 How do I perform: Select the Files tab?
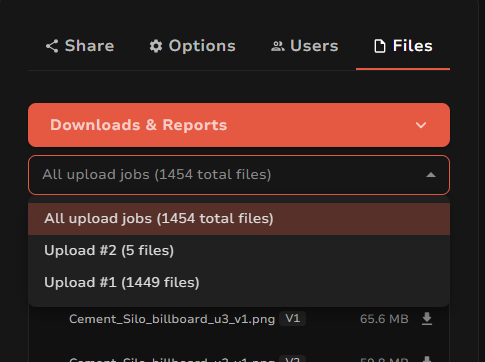[x=403, y=46]
